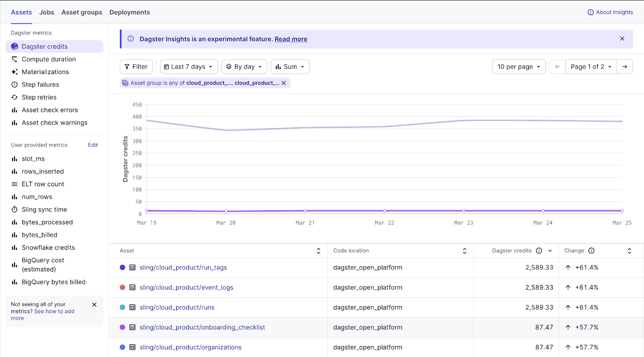This screenshot has height=357, width=644.
Task: Open the Read more link in banner
Action: click(291, 39)
